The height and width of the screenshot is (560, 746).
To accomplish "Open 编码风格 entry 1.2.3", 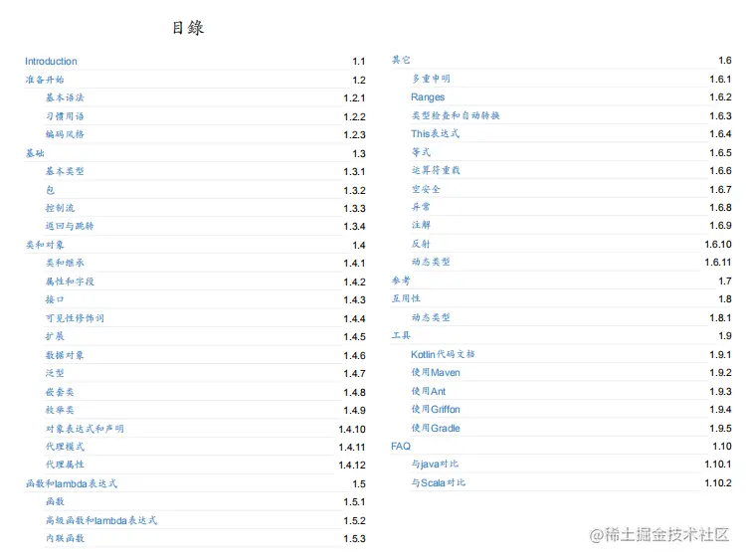I will click(x=65, y=134).
